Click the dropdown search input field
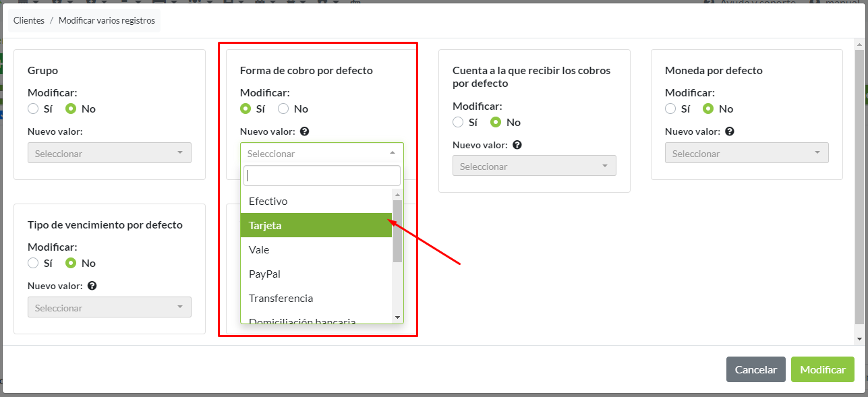This screenshot has width=868, height=397. [322, 176]
